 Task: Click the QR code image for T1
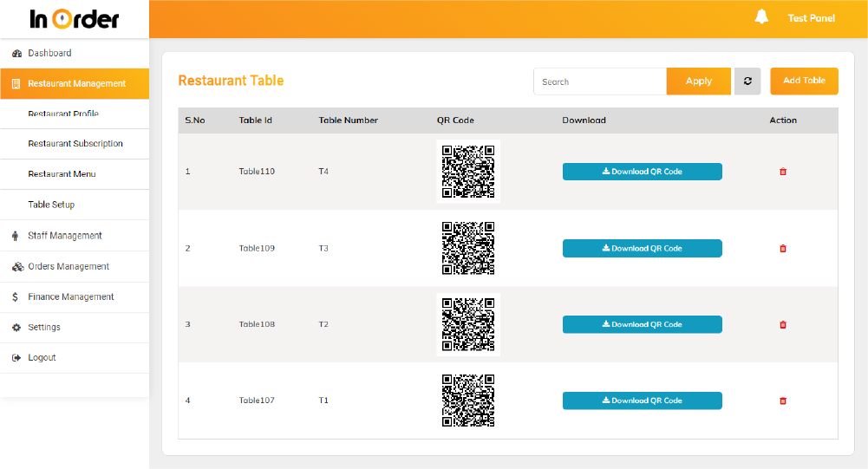click(x=468, y=401)
